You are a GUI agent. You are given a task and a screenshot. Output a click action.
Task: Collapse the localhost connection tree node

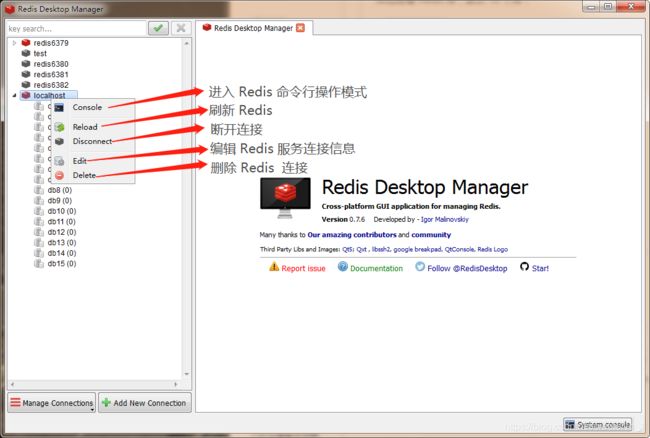pos(15,95)
